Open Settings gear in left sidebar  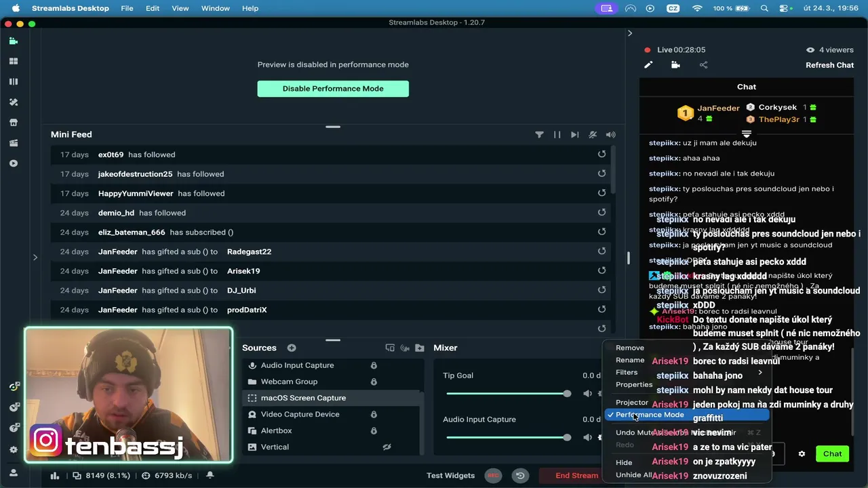(x=13, y=449)
